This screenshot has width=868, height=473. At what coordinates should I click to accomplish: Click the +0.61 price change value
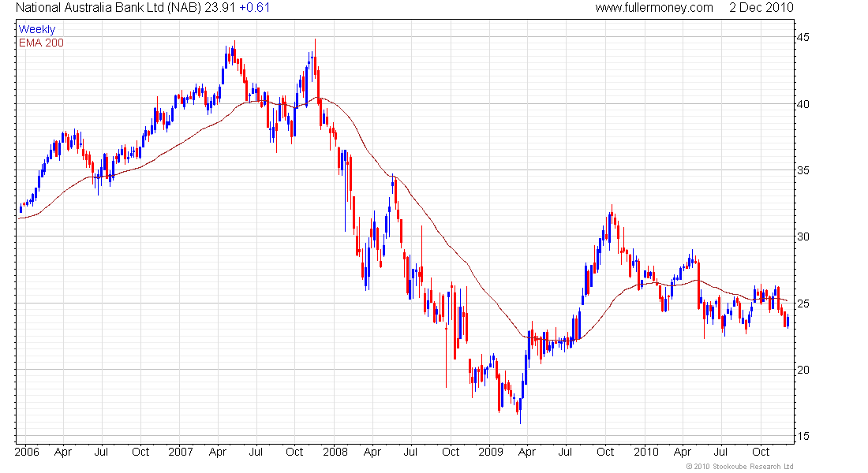tap(255, 8)
